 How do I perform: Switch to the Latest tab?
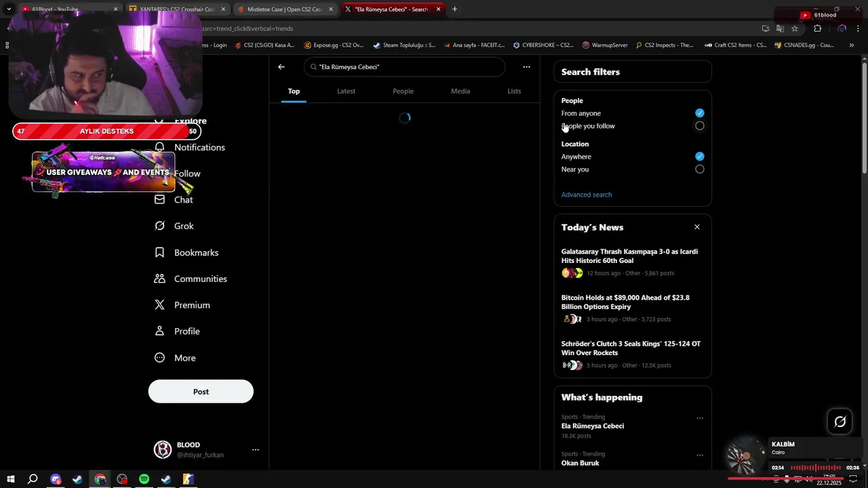tap(346, 91)
